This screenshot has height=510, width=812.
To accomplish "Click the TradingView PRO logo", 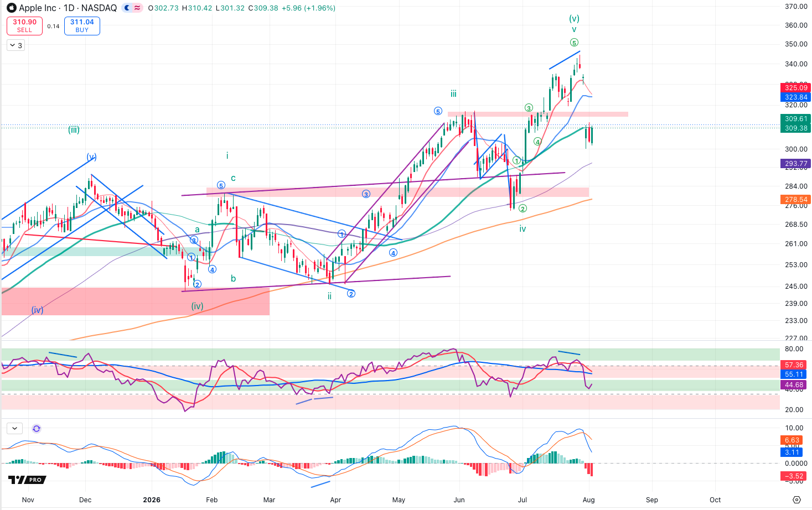I will pos(27,480).
